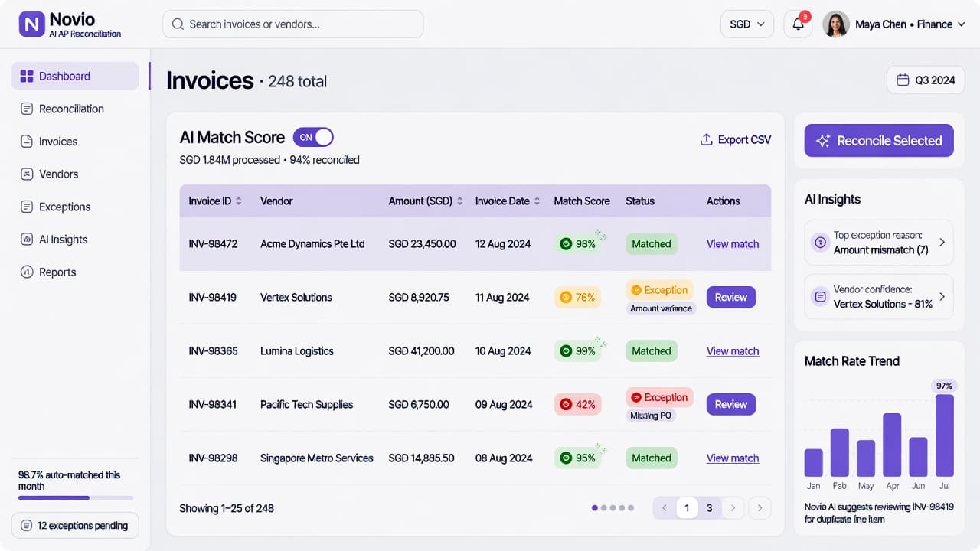Click sparkle icon on Reconcile Selected
Viewport: 980px width, 551px height.
pyautogui.click(x=823, y=141)
